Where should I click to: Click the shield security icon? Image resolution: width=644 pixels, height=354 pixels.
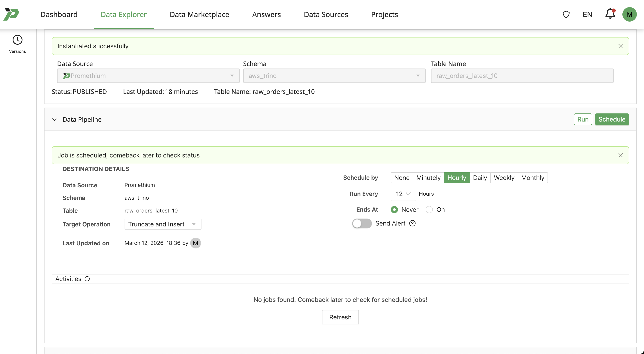click(x=566, y=14)
